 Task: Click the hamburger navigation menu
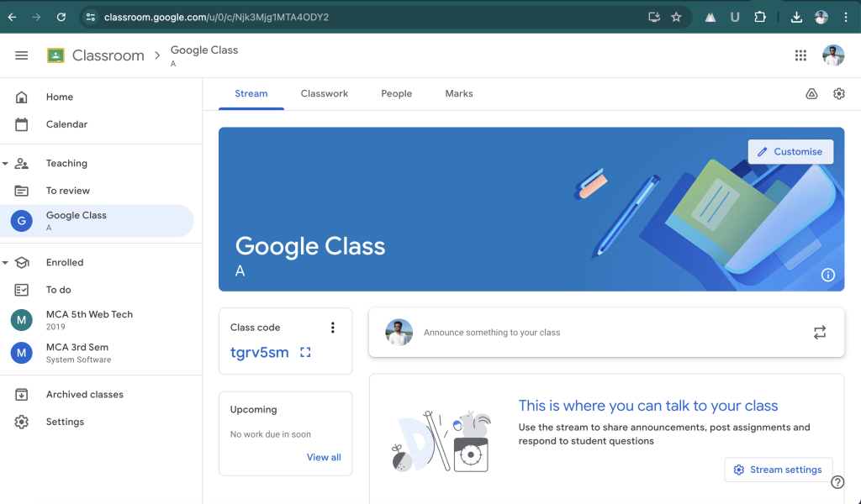pyautogui.click(x=21, y=55)
